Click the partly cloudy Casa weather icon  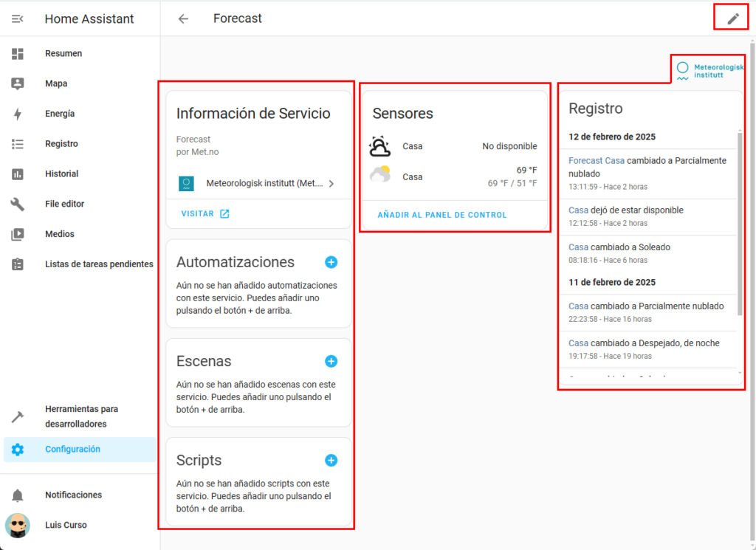(380, 176)
